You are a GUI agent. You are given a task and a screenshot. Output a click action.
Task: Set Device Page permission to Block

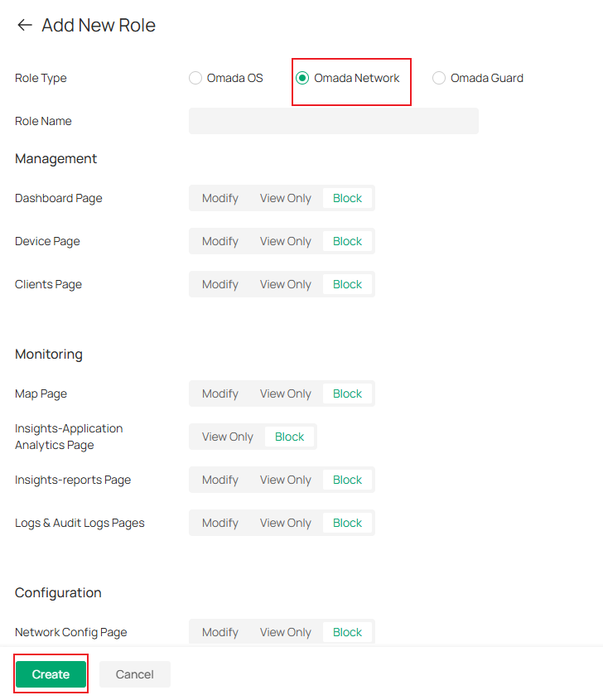pyautogui.click(x=347, y=241)
